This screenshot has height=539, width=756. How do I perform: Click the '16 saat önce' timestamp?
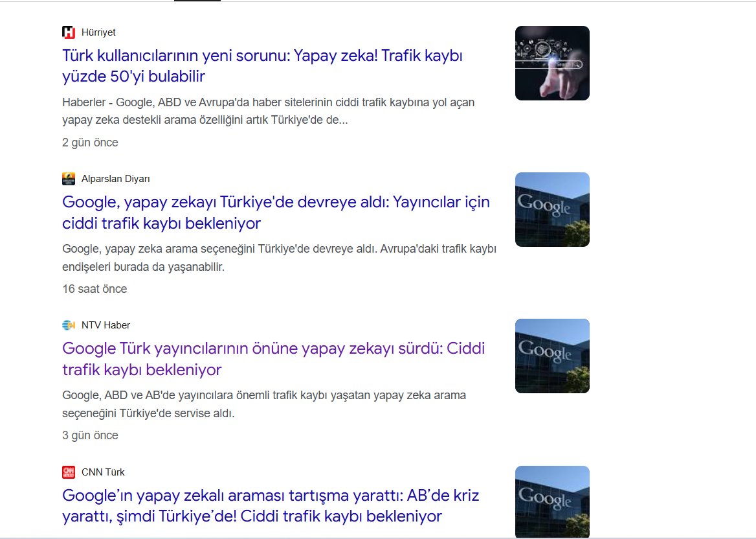[x=94, y=289]
